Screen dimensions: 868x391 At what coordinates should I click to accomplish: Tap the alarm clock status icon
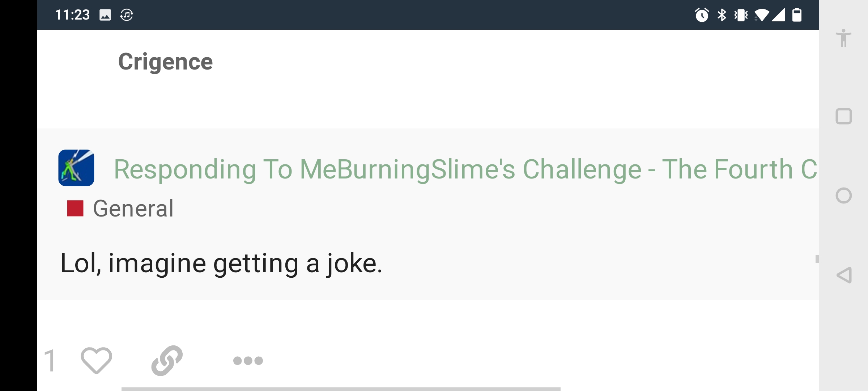702,15
